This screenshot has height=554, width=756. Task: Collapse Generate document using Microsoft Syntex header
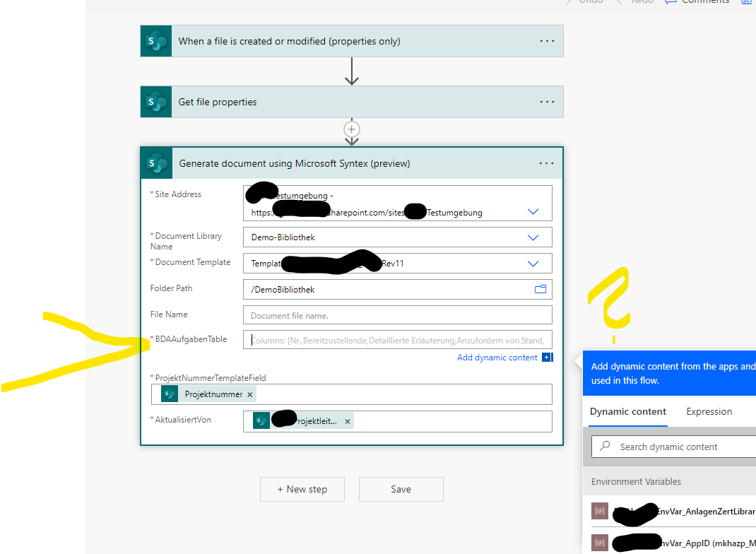click(352, 163)
